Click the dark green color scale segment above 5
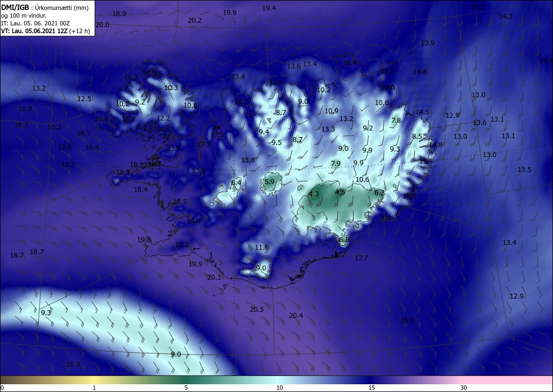The image size is (553, 392). (x=186, y=380)
